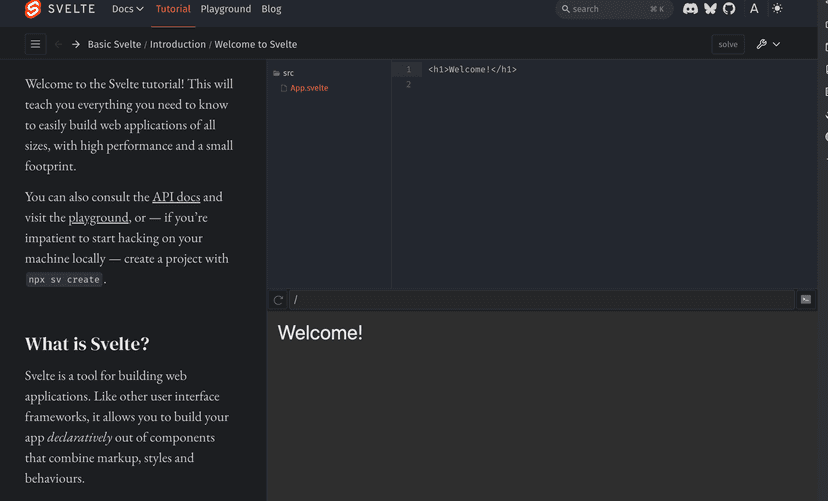Click the preview URL path field

click(540, 300)
